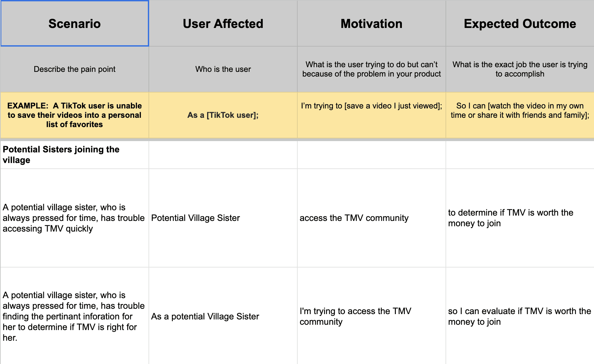Click the 'Potential Village Sister' cell
594x364 pixels.
pos(223,218)
